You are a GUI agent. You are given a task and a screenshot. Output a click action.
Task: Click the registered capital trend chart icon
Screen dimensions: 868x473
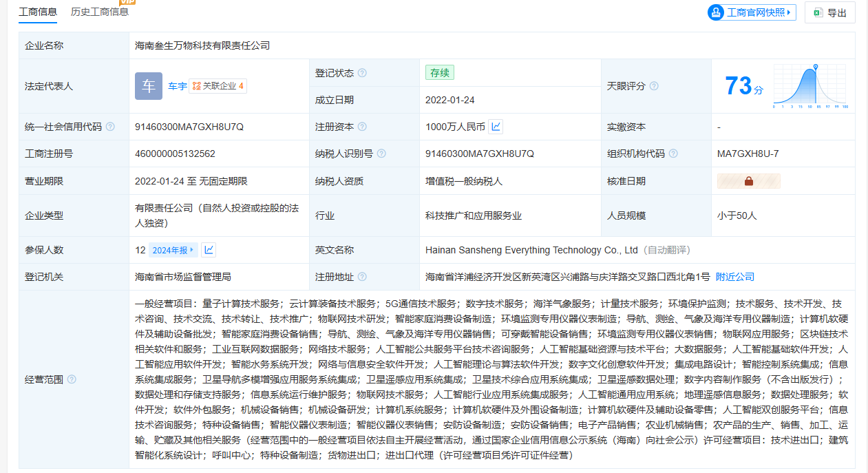coord(496,127)
